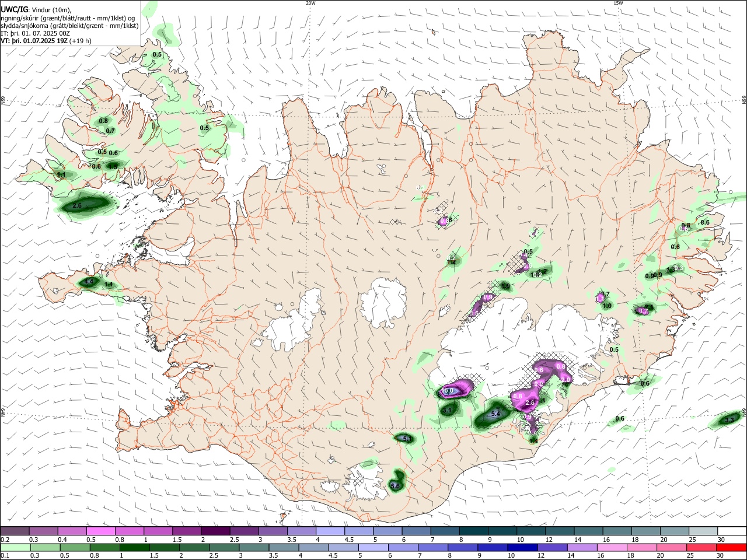Click the '(+19 h)' forecast offset text
This screenshot has height=560, width=747.
pyautogui.click(x=81, y=41)
